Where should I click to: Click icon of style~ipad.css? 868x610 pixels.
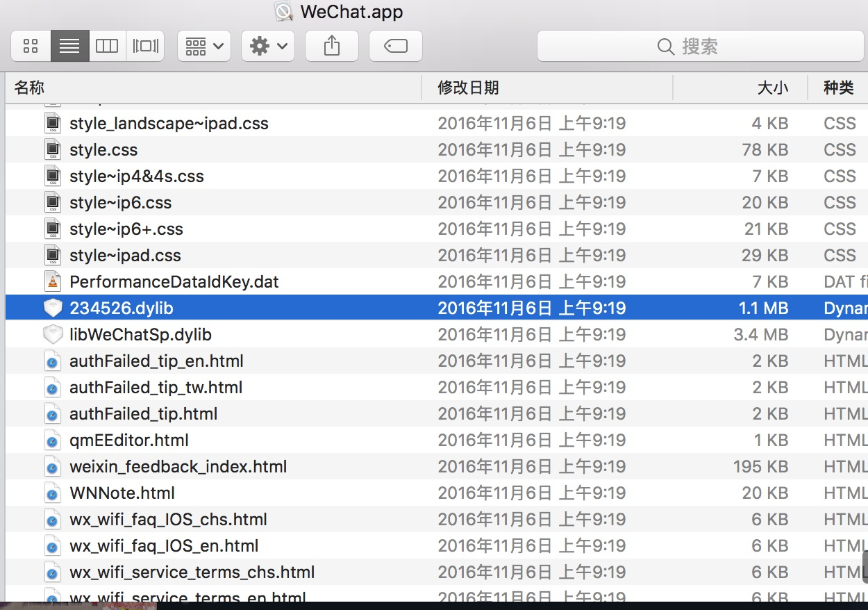click(x=53, y=256)
